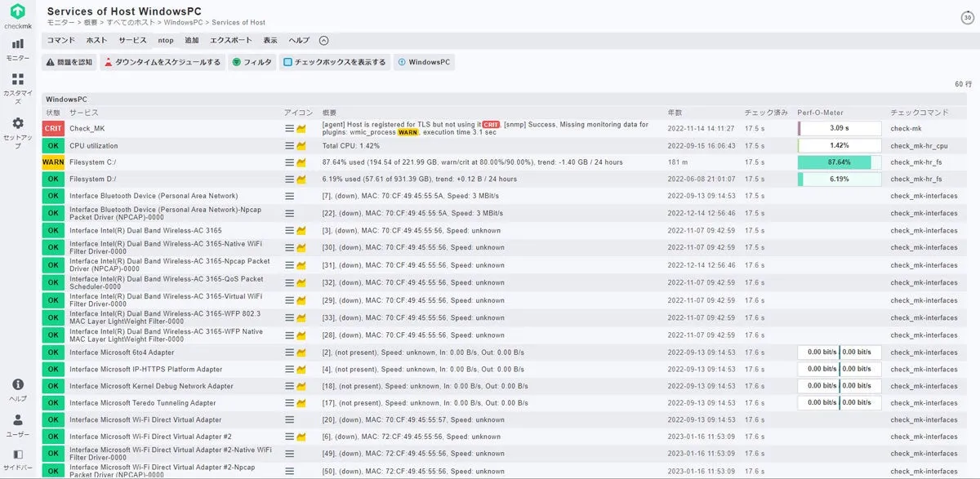Open the カスタマイズ sidebar menu

[x=18, y=88]
